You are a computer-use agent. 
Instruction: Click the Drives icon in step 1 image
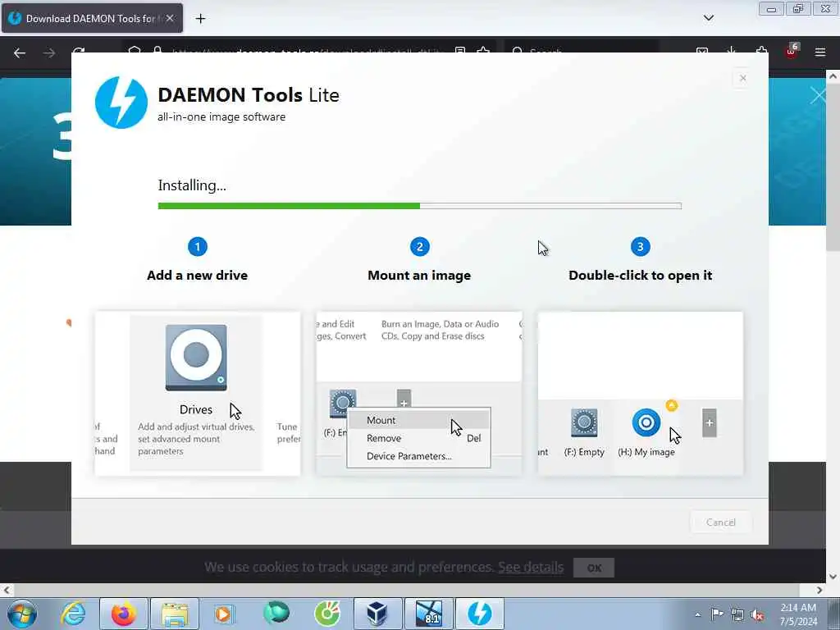click(196, 358)
